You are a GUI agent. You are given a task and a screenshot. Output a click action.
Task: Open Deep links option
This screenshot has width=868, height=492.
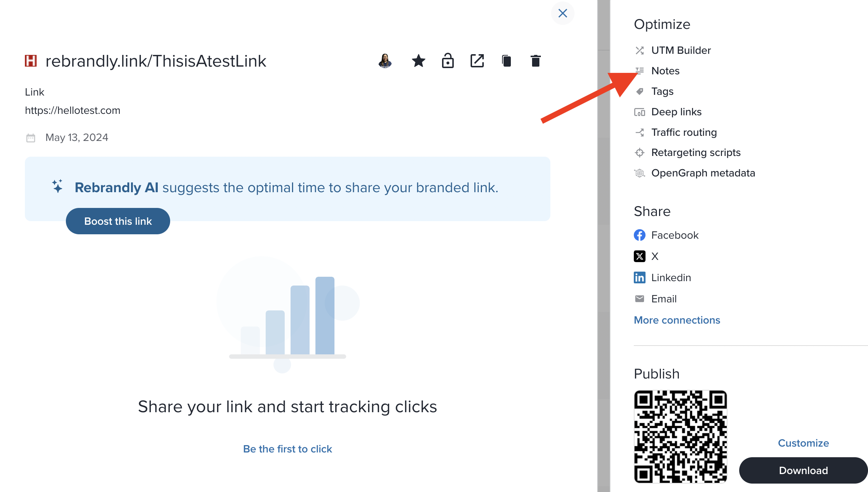[x=676, y=112]
